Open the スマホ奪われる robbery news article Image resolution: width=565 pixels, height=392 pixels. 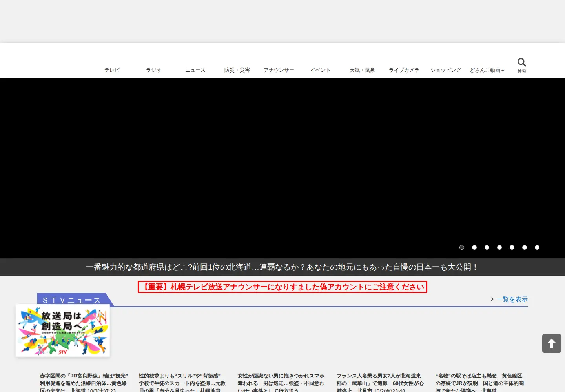282,383
